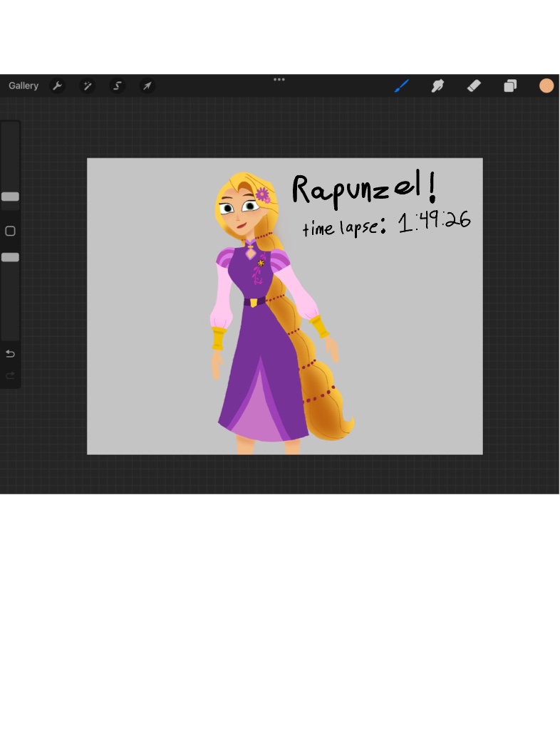Image resolution: width=560 pixels, height=735 pixels.
Task: Undo the last stroke
Action: pyautogui.click(x=10, y=354)
